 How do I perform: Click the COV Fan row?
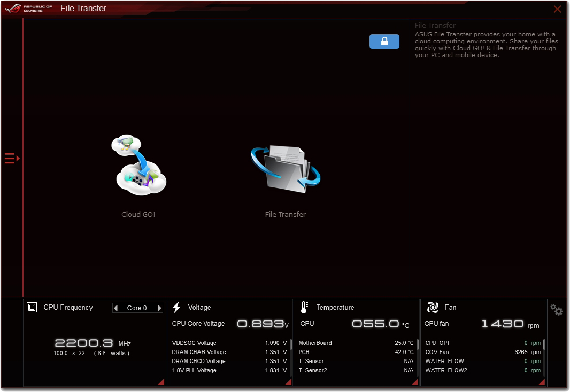[483, 352]
